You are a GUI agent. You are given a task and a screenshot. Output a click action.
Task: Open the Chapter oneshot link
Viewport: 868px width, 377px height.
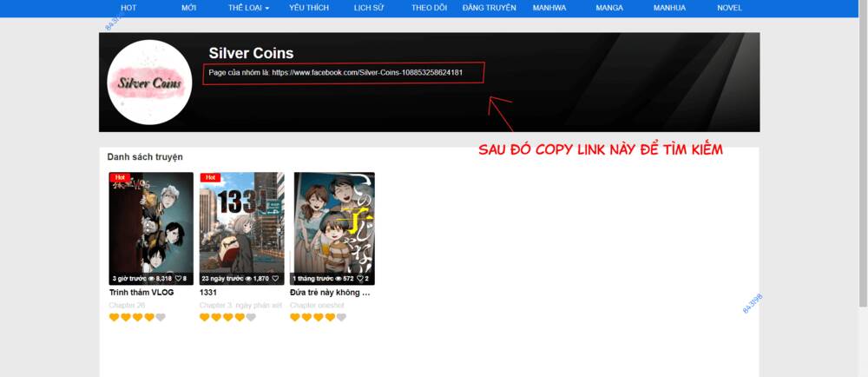pos(317,305)
